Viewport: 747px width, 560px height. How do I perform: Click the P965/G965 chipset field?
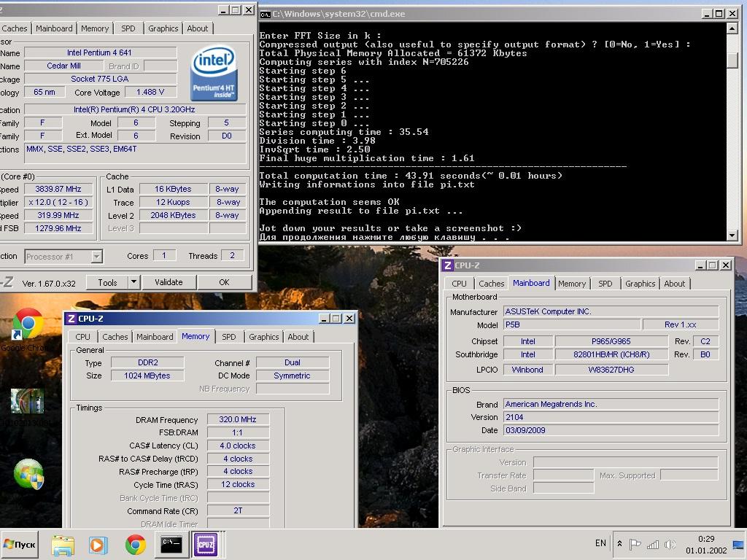(611, 341)
